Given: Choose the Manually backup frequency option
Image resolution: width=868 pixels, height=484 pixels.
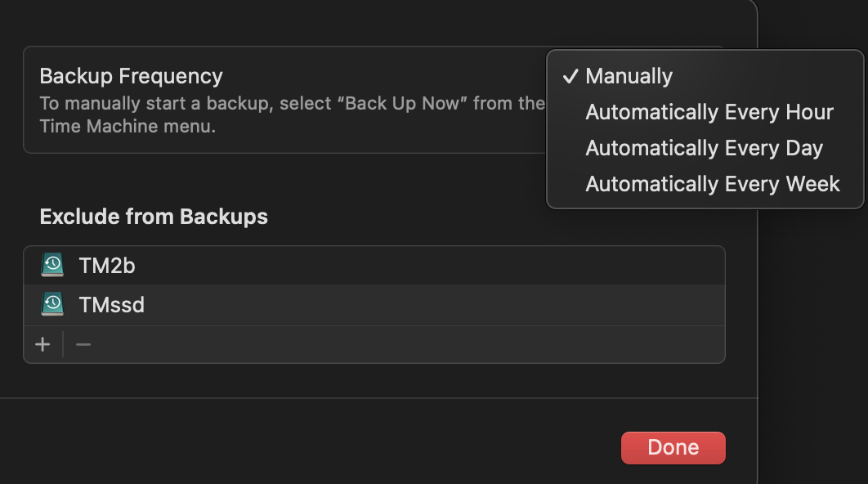Looking at the screenshot, I should [x=629, y=76].
